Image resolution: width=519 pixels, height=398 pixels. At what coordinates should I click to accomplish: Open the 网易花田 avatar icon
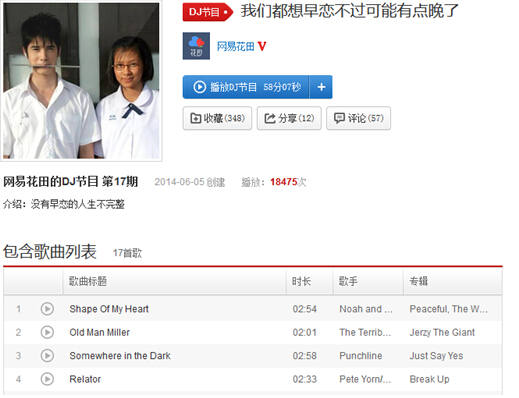coord(196,46)
